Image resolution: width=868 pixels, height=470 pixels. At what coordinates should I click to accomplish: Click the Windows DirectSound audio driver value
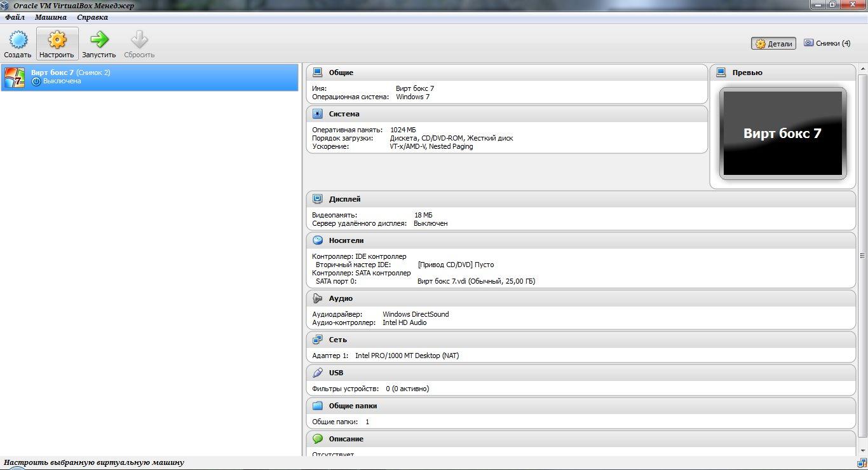416,314
